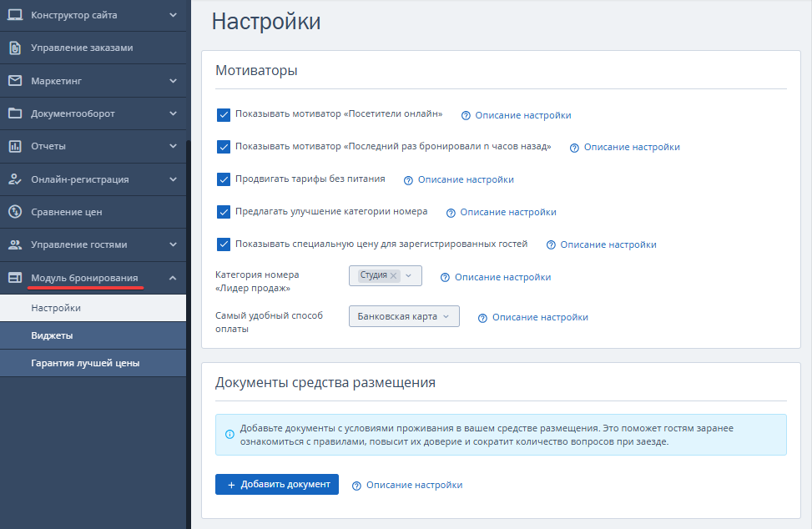Open the Виджеты submenu item

tap(52, 335)
